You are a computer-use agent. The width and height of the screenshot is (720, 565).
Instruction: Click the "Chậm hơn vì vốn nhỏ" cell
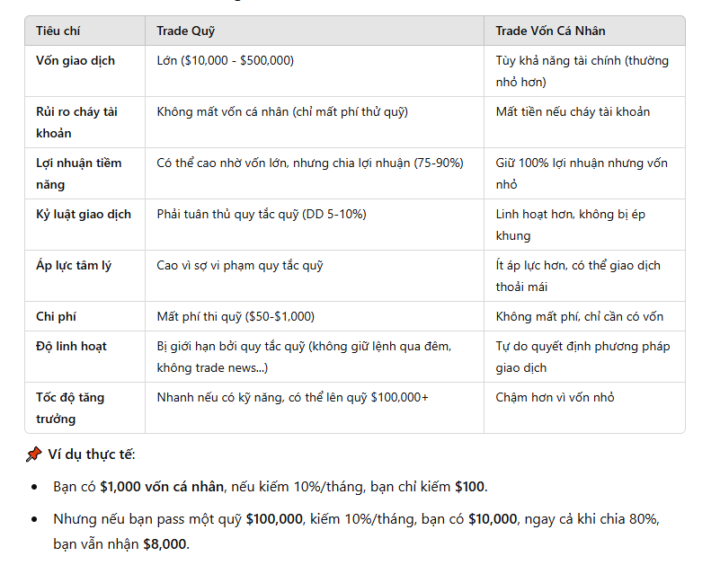(x=555, y=397)
